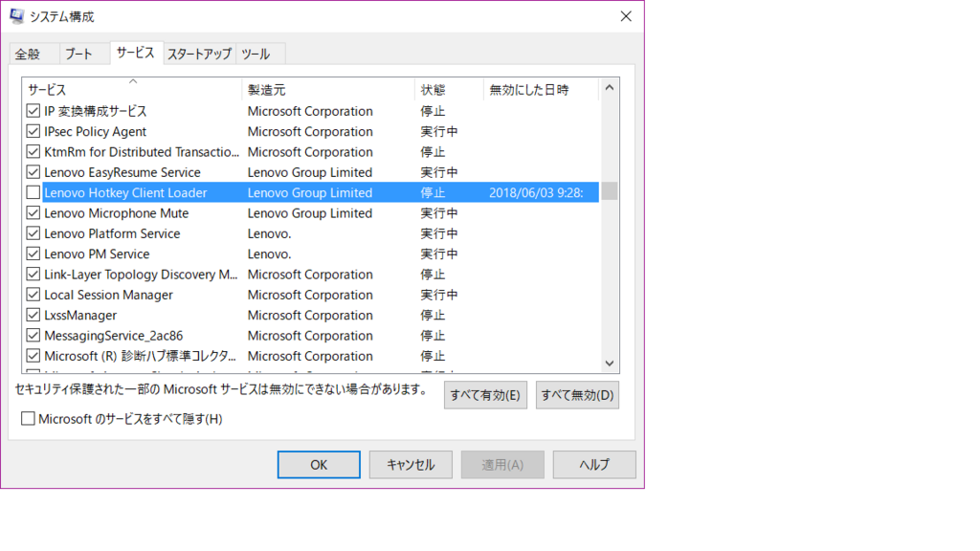Uncheck Lenovo PM Service checkbox
The height and width of the screenshot is (551, 980).
point(33,253)
